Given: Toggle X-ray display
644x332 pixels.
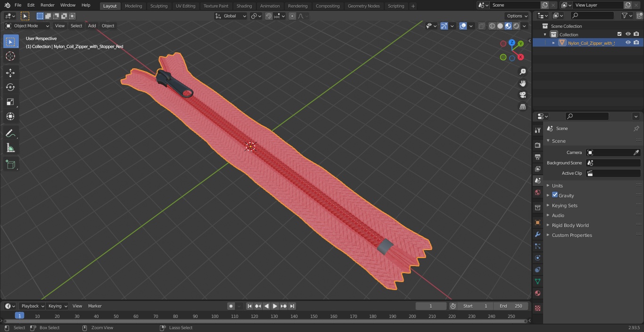Looking at the screenshot, I should coord(481,26).
